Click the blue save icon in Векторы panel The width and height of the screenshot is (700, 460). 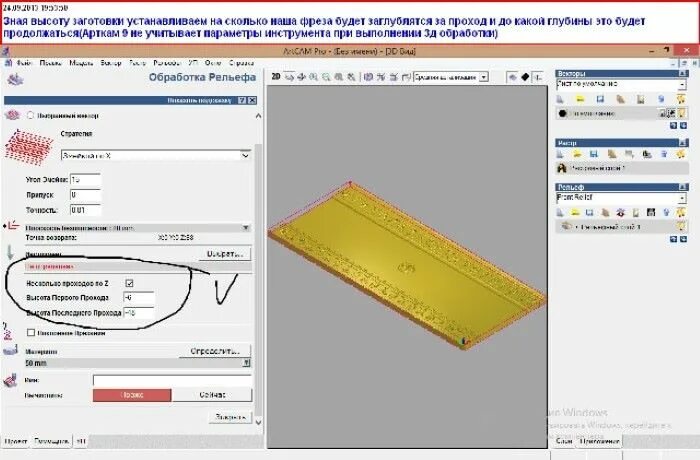click(x=600, y=99)
